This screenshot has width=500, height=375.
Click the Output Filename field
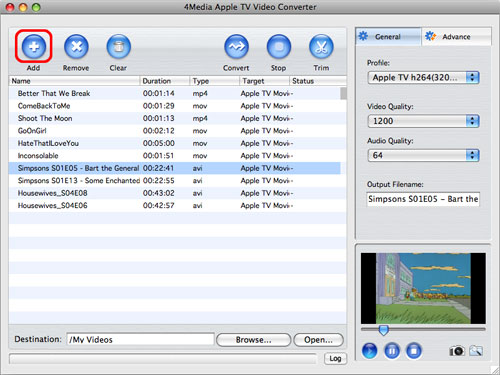click(423, 199)
